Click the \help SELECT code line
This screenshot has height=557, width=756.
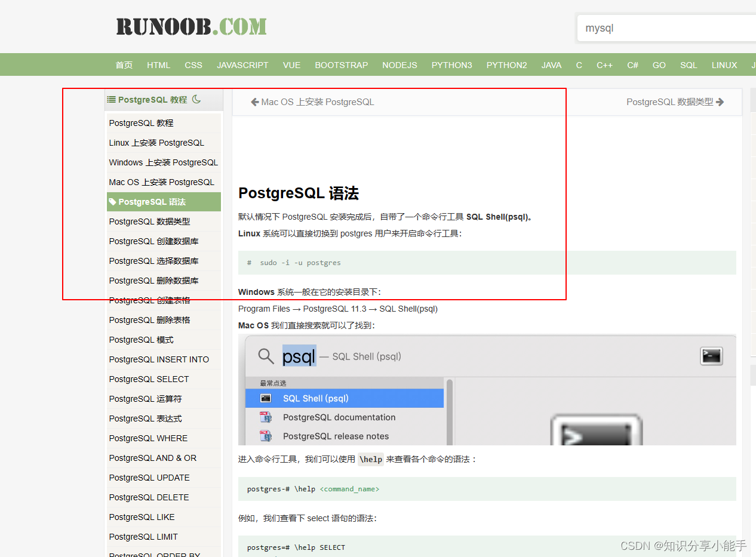click(x=296, y=547)
